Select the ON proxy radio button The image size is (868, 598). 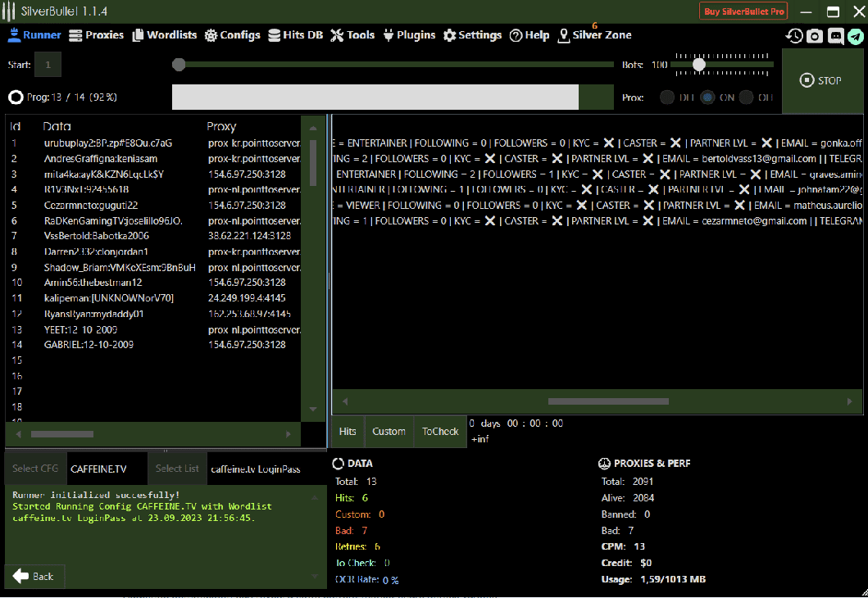[x=707, y=97]
